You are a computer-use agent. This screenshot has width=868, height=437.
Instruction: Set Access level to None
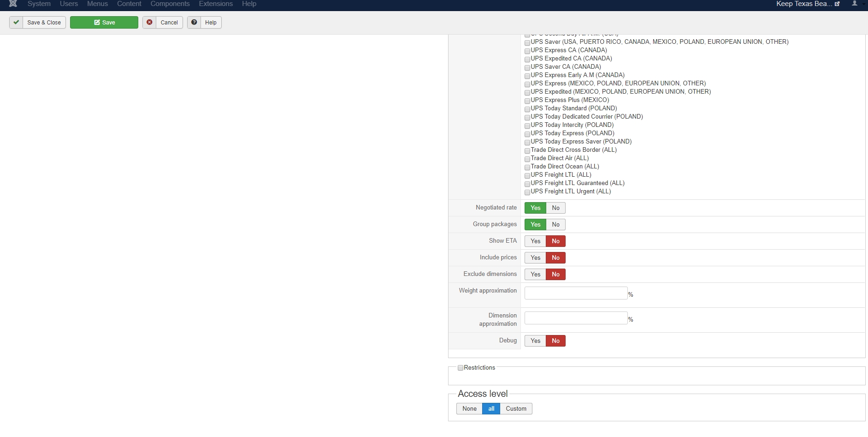point(469,409)
